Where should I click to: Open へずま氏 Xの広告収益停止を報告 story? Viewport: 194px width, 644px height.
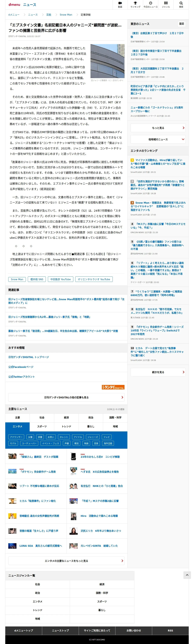pos(100,472)
